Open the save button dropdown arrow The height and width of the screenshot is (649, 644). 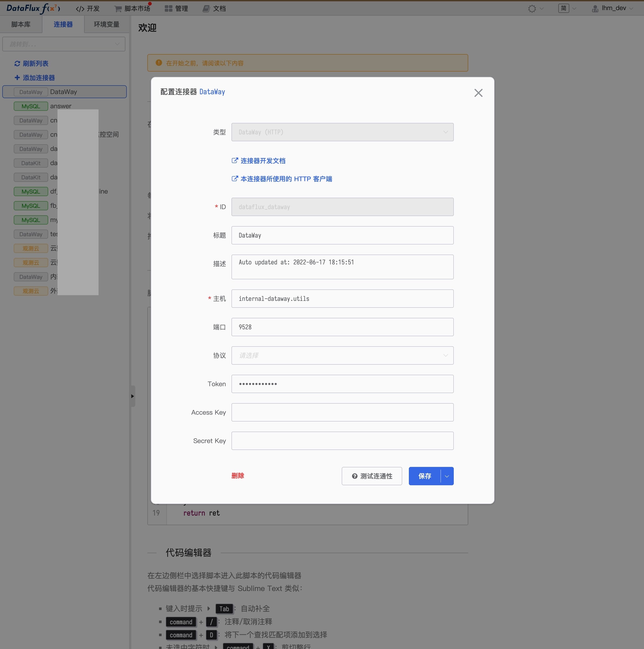[447, 476]
